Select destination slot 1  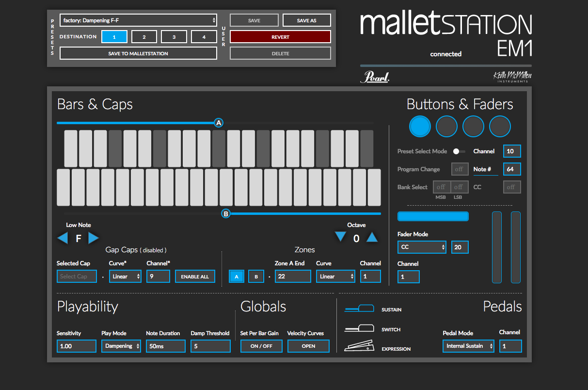coord(114,37)
